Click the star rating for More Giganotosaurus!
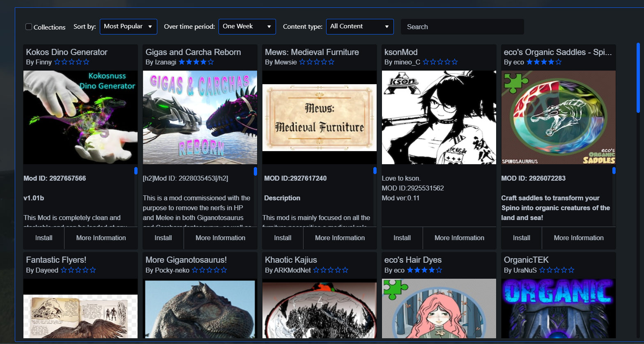The width and height of the screenshot is (644, 344). click(x=209, y=270)
